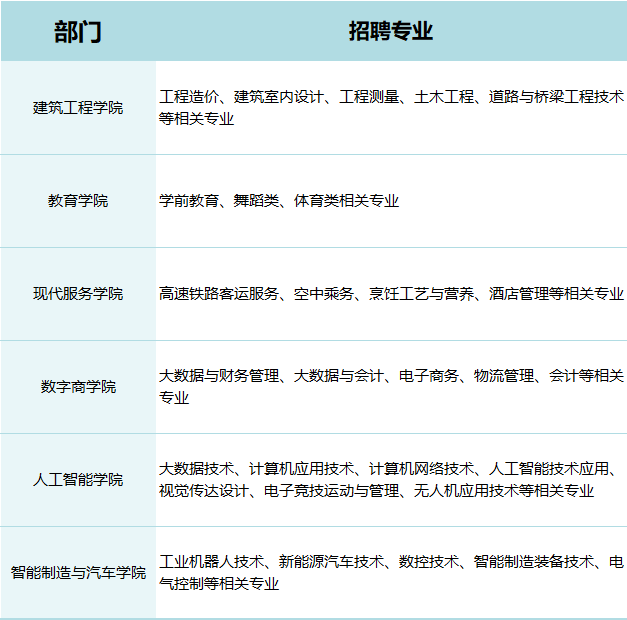Image resolution: width=627 pixels, height=620 pixels.
Task: Click the 大数据与财务管理 major text
Action: point(219,377)
